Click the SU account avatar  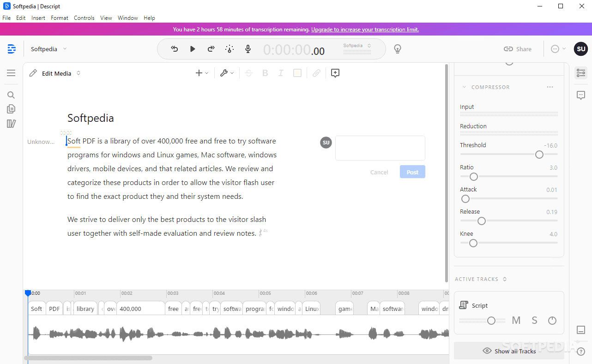581,49
